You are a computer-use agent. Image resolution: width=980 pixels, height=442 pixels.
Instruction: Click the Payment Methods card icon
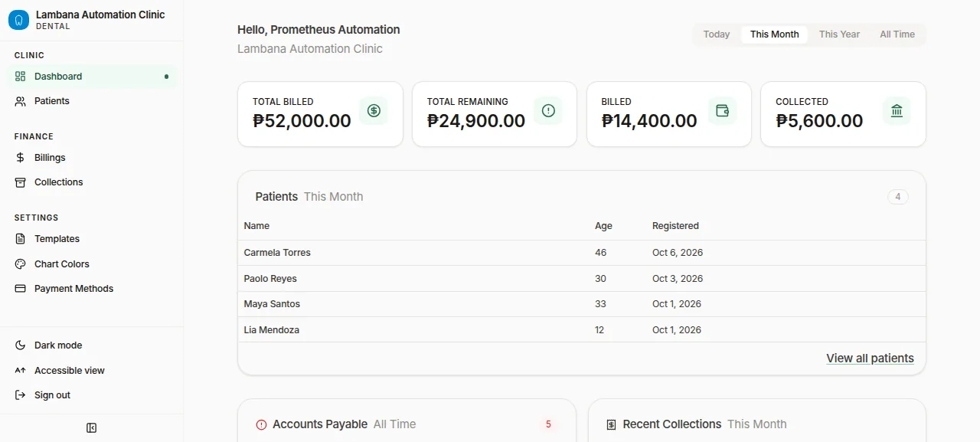tap(20, 289)
